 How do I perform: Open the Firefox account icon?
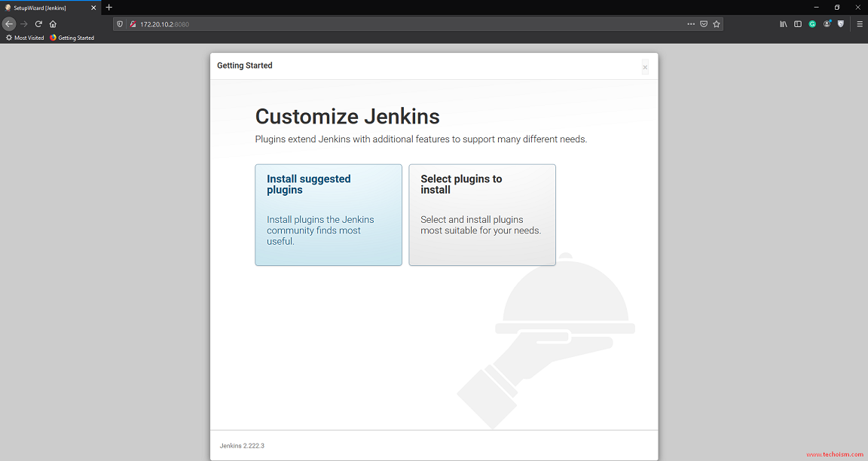(x=827, y=24)
